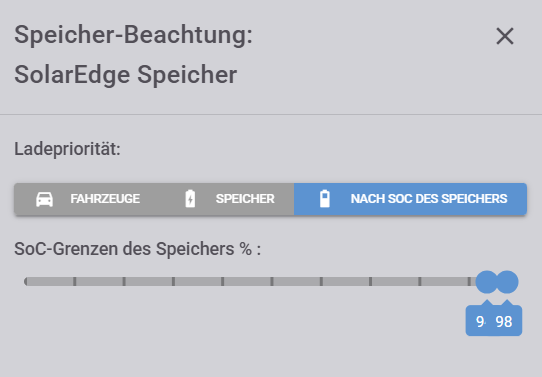The width and height of the screenshot is (542, 377).
Task: Click the Speicher-Beachtung heading
Action: (x=133, y=35)
